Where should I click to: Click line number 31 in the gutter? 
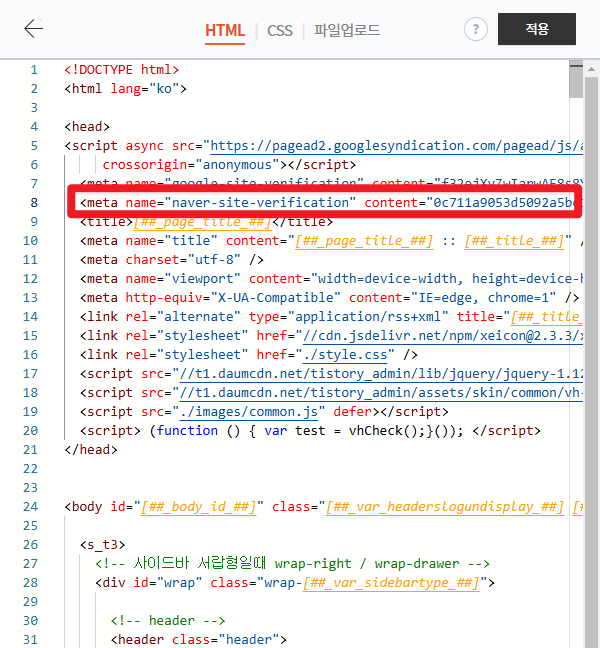click(x=30, y=640)
